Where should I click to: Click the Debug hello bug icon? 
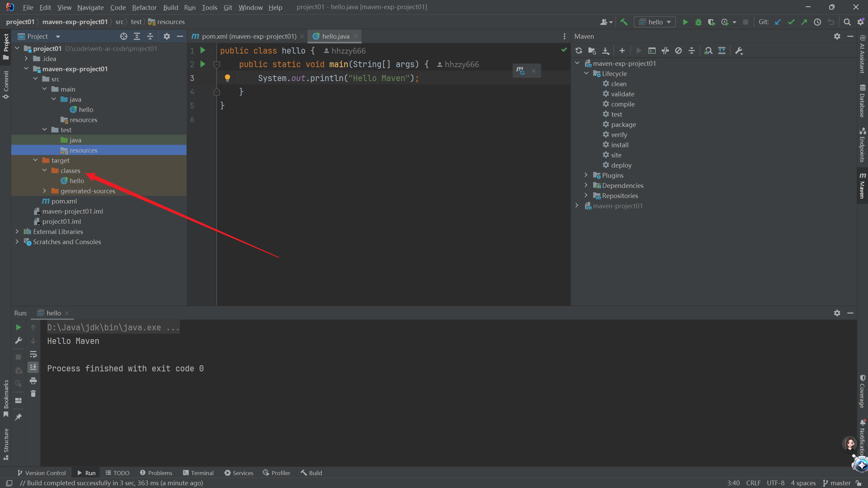coord(698,22)
